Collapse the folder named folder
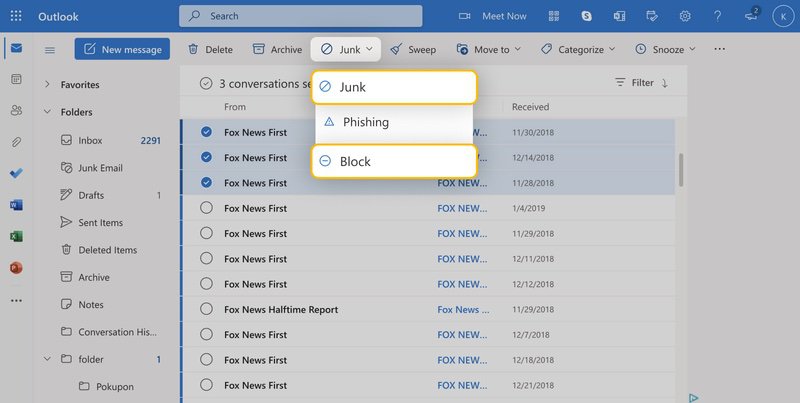The height and width of the screenshot is (403, 800). [47, 359]
